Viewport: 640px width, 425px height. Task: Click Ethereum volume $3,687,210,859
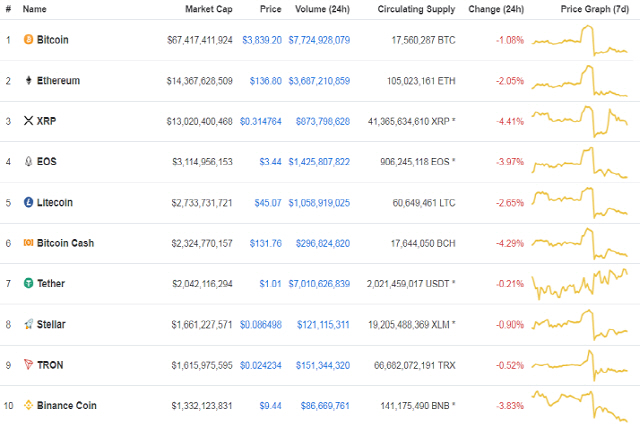[x=319, y=81]
